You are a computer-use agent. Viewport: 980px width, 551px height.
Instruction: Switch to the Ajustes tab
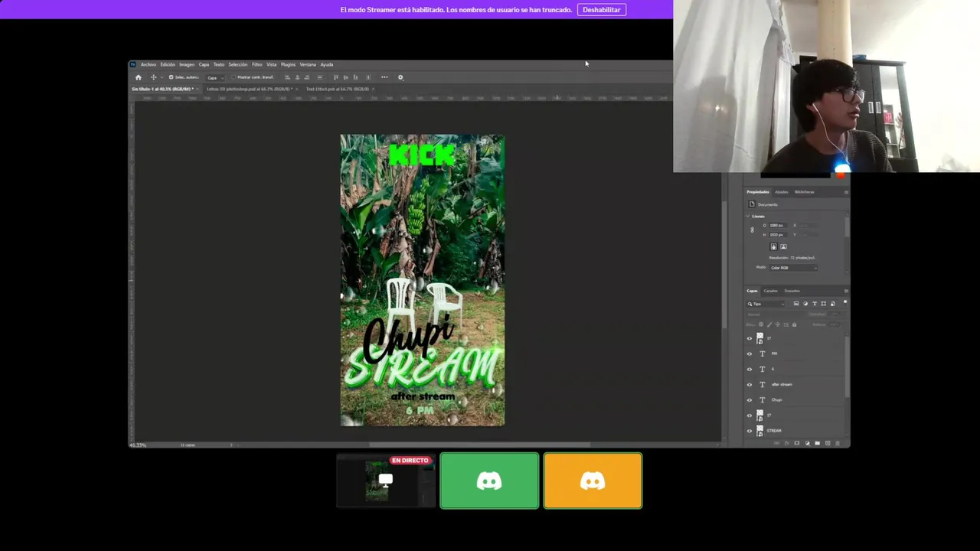click(781, 192)
